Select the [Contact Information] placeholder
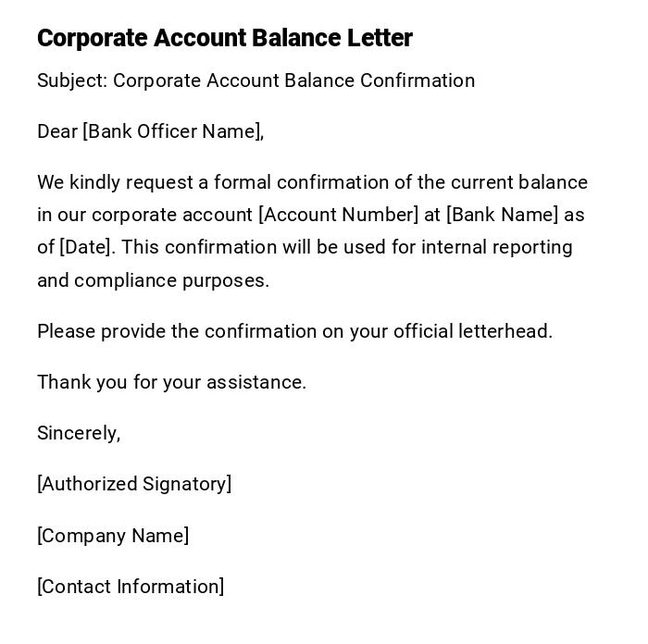648x644 pixels. tap(131, 587)
